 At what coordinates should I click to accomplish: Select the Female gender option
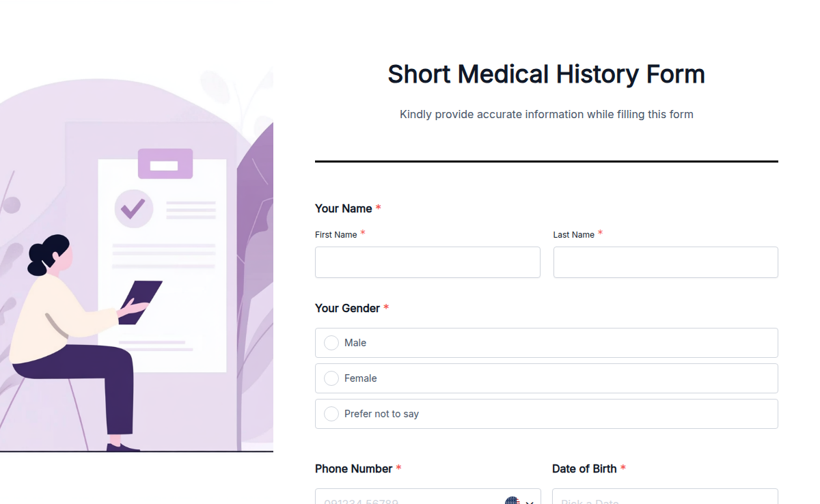[x=331, y=378]
